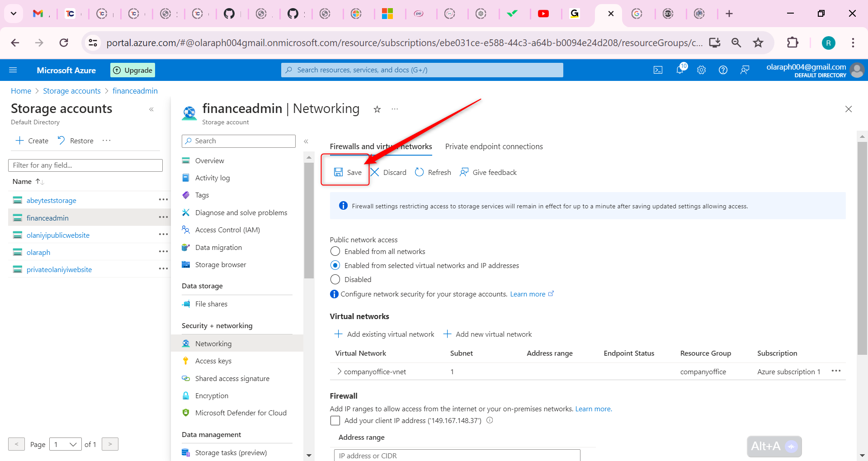Screen dimensions: 868x461
Task: Open the browser extensions icon
Action: pos(793,42)
